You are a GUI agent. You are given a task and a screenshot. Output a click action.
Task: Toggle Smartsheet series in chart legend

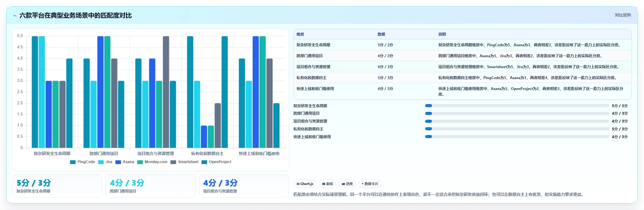185,162
